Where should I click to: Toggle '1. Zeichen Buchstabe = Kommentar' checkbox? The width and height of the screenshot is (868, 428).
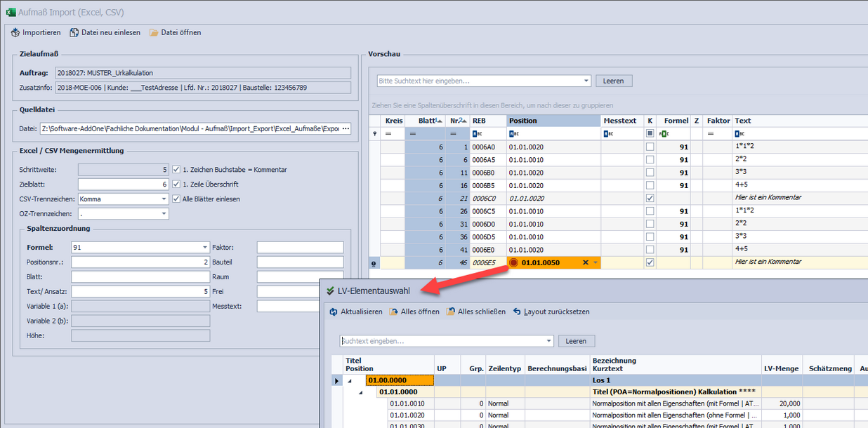(x=176, y=170)
